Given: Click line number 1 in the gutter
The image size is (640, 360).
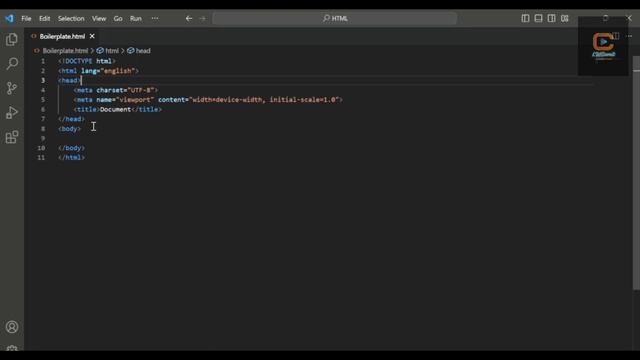Looking at the screenshot, I should [x=43, y=61].
